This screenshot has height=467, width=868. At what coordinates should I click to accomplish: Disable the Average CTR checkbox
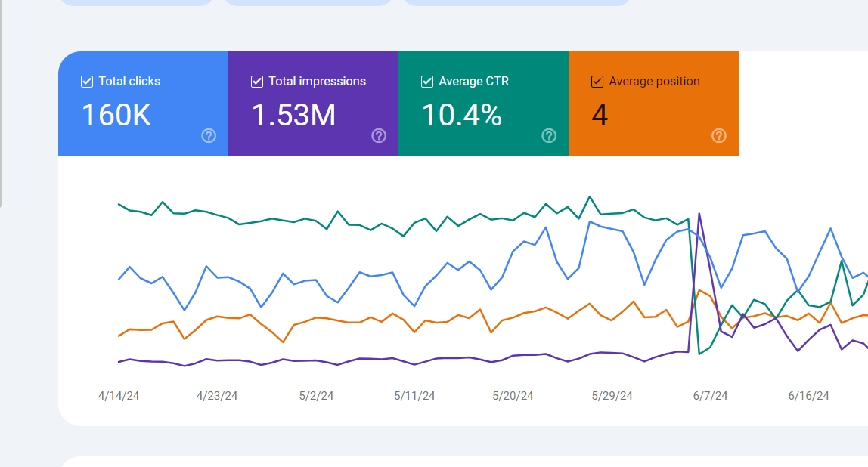[x=426, y=81]
